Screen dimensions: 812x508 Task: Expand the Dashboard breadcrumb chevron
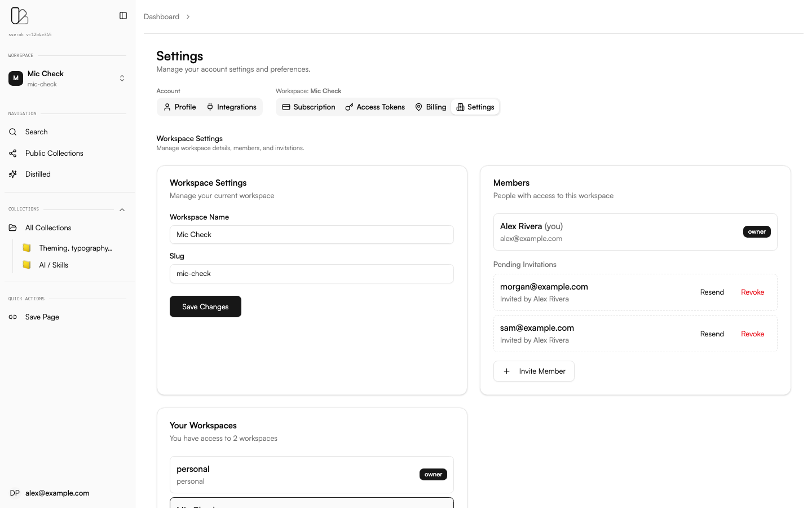(187, 17)
